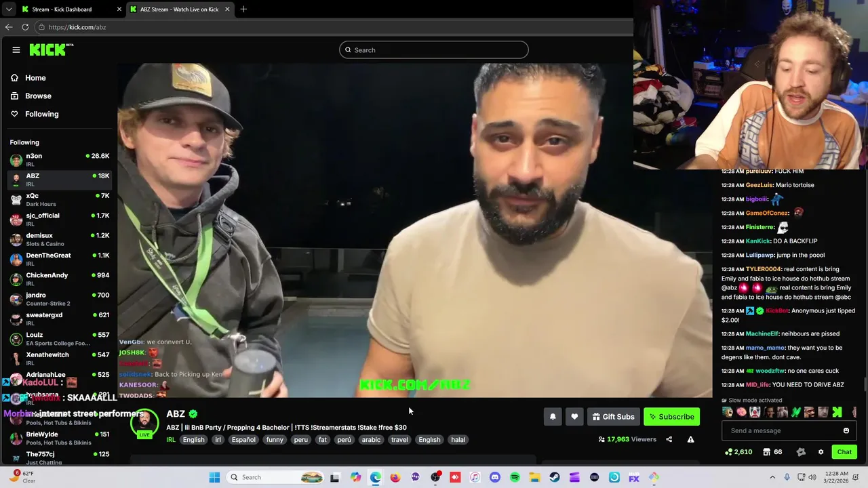The image size is (868, 488).
Task: Click the green Chat send button
Action: click(844, 452)
